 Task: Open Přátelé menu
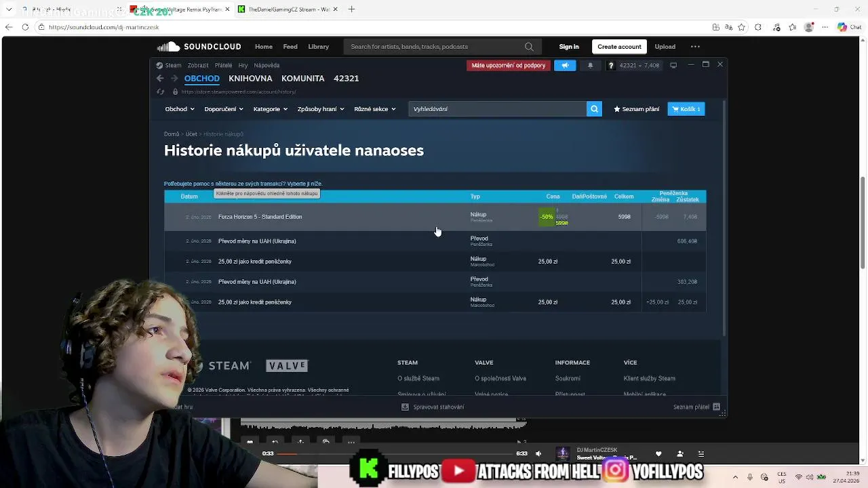point(223,65)
